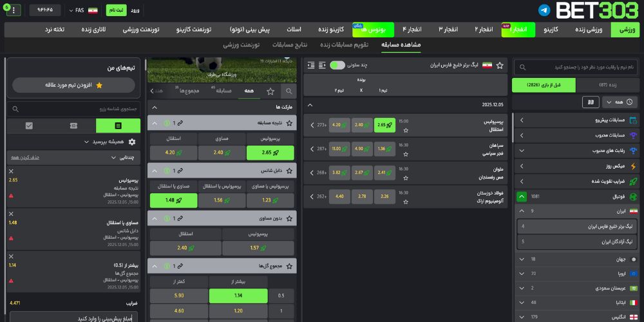This screenshot has height=322, width=644.
Task: Expand the چندتایی bet type dropdown
Action: pos(112,156)
